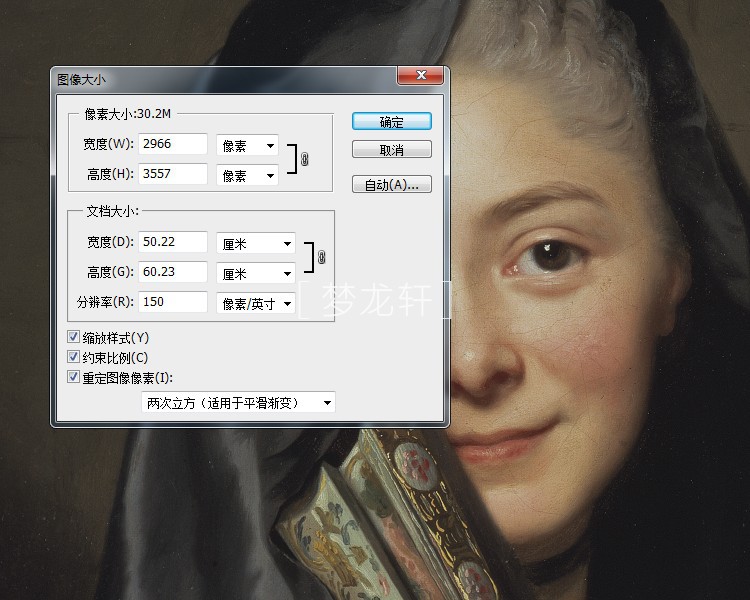Click the 分辨率(R) label
750x600 pixels.
(x=105, y=302)
